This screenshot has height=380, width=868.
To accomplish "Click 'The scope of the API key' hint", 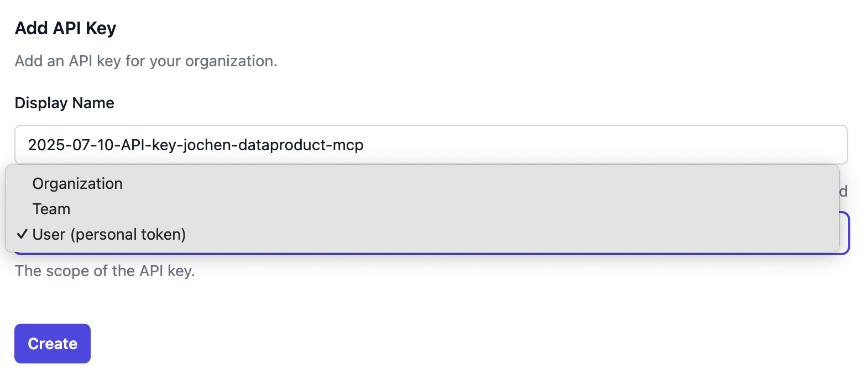I will click(x=105, y=271).
